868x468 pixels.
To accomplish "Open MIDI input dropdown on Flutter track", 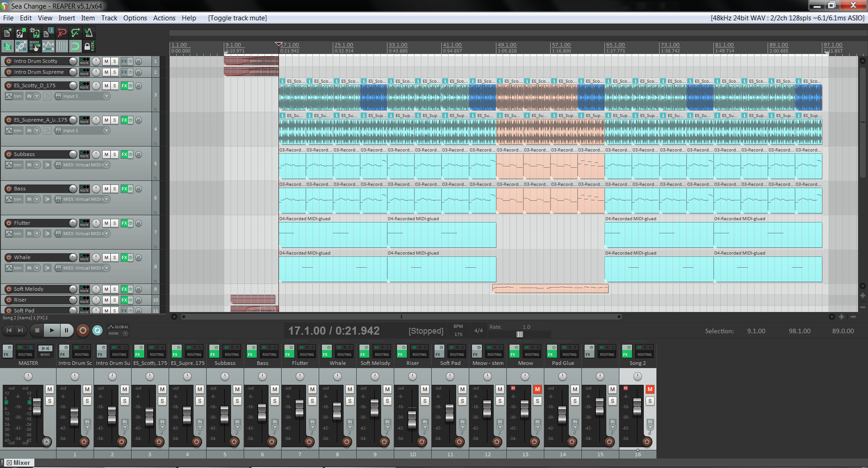I will coord(107,234).
